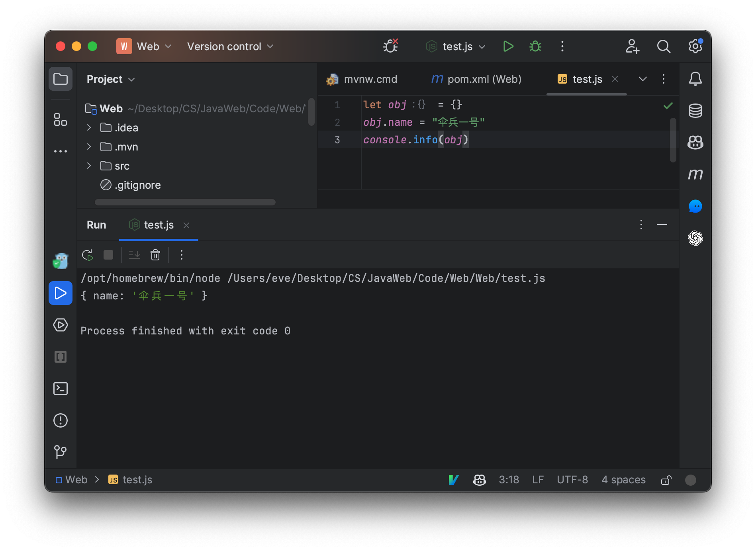This screenshot has height=551, width=756.
Task: Open the Problems tool window
Action: (61, 420)
